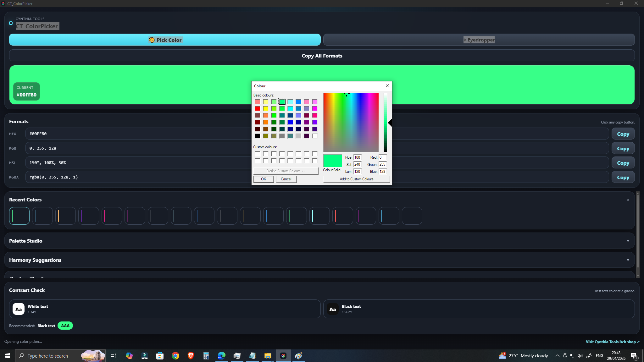The image size is (644, 362).
Task: Open the notification center icon
Action: pos(634,356)
